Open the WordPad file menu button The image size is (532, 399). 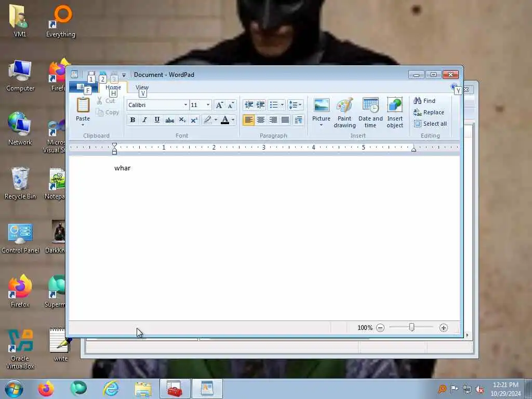83,87
